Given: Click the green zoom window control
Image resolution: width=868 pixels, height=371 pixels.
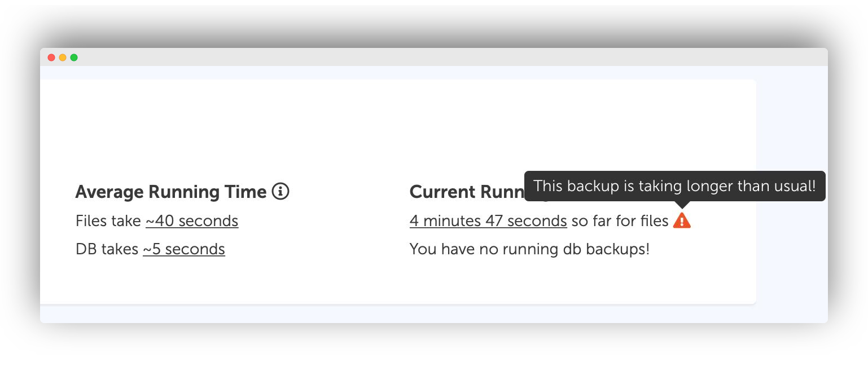Looking at the screenshot, I should (x=74, y=58).
